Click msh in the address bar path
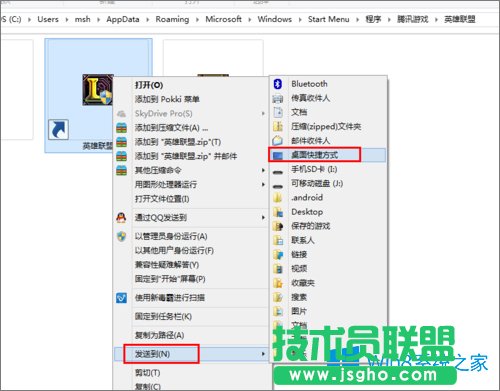 tap(82, 19)
